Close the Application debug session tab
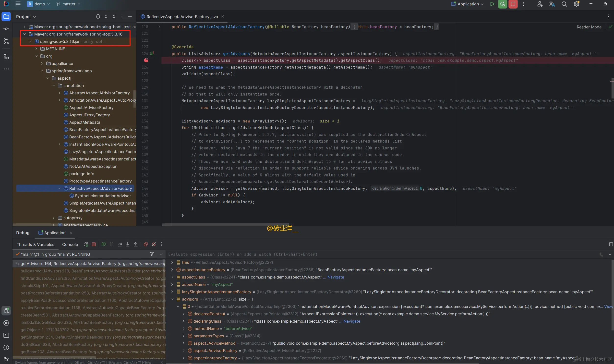The height and width of the screenshot is (364, 614). pos(71,233)
